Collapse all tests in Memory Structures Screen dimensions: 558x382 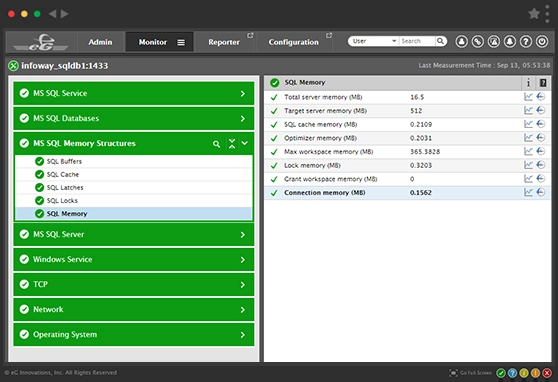[232, 143]
